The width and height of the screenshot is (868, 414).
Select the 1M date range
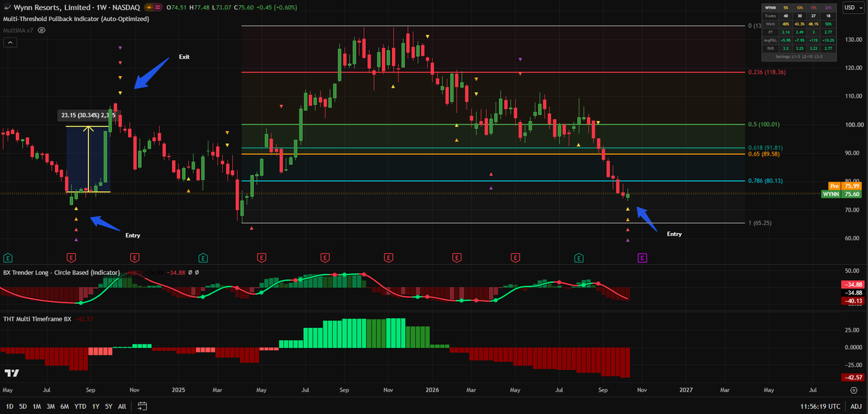click(38, 406)
